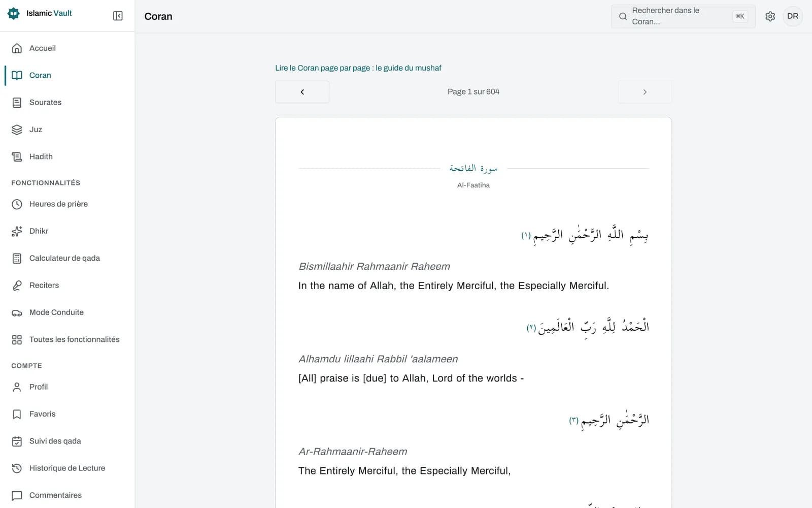Viewport: 812px width, 508px height.
Task: Click the Heures de prière clock icon
Action: coord(17,204)
